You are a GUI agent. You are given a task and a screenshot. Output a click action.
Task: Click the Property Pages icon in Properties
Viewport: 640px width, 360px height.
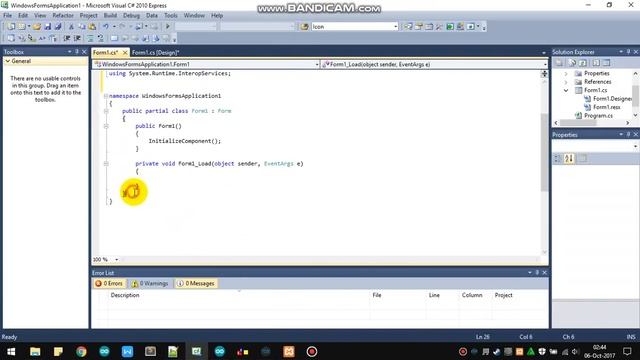click(582, 158)
